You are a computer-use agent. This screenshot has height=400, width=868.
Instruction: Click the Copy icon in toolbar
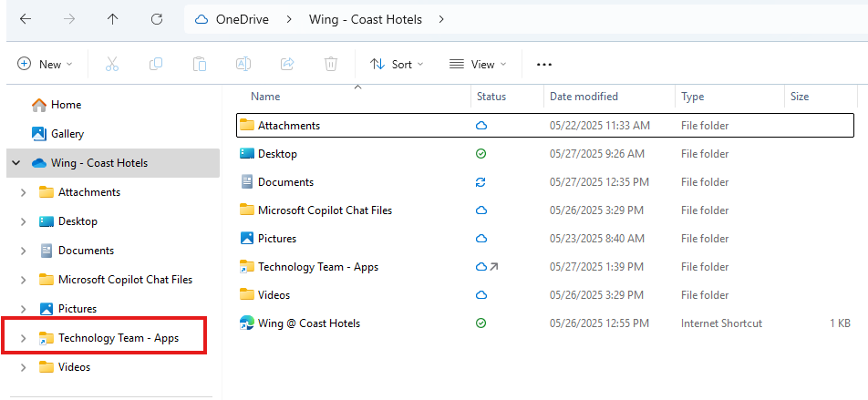(x=156, y=64)
